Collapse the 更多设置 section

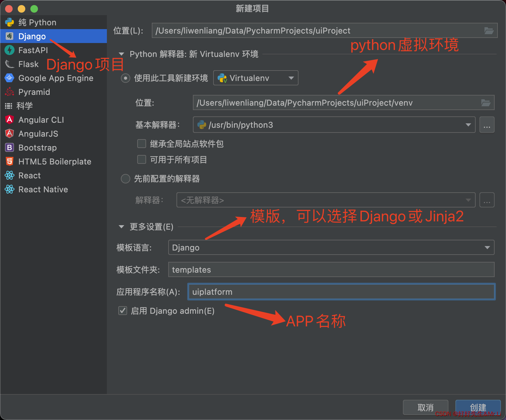(x=121, y=227)
